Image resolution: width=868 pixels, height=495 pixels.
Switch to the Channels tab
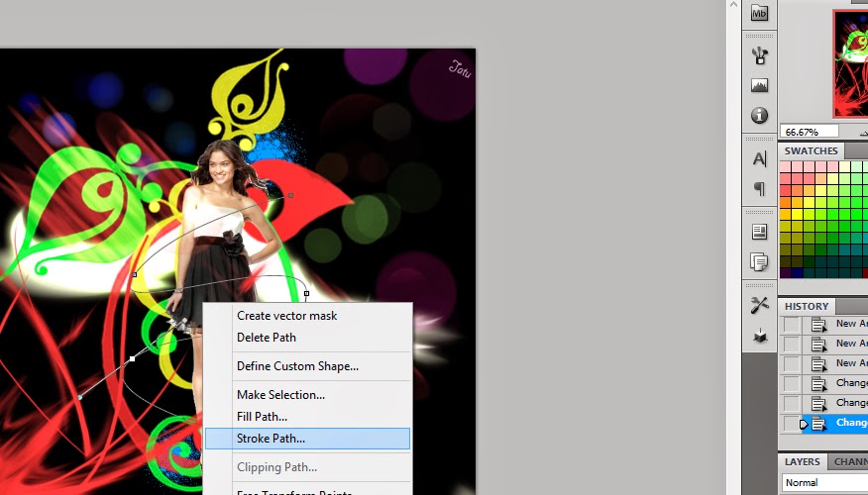click(x=850, y=461)
